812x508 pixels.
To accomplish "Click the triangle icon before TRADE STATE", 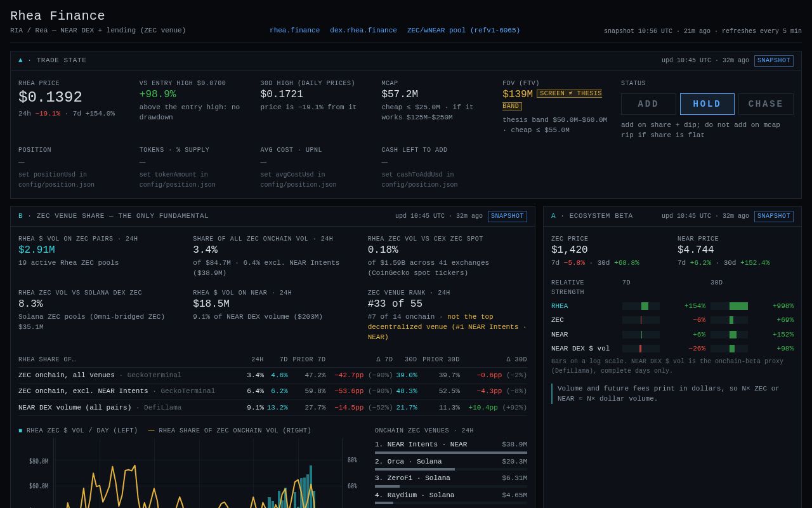I will coord(20,60).
